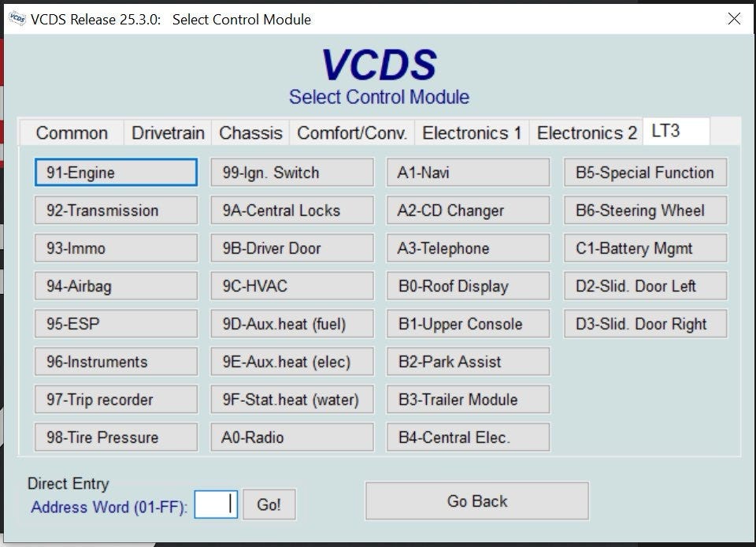
Task: Open the Drivetrain tab
Action: [168, 132]
